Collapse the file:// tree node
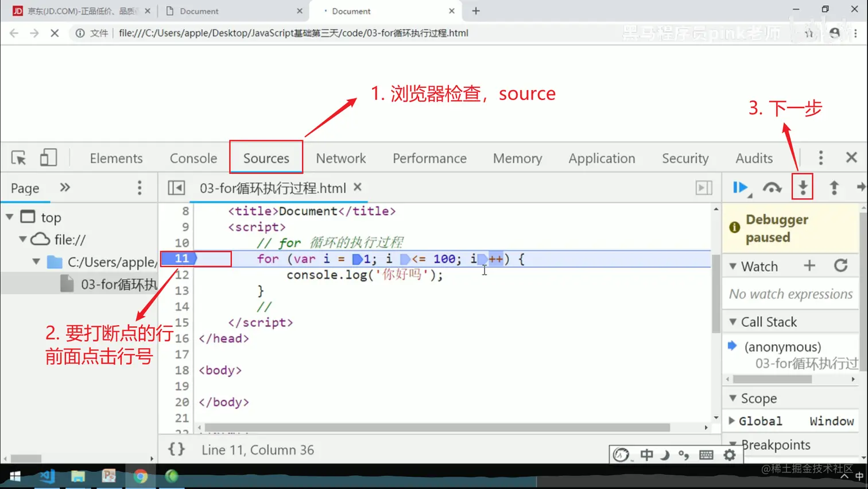 [23, 239]
